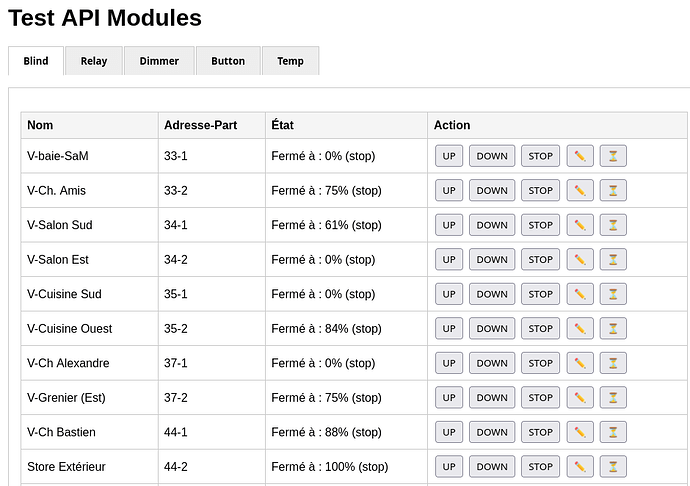Show the Temp tab
The height and width of the screenshot is (486, 690).
(290, 61)
